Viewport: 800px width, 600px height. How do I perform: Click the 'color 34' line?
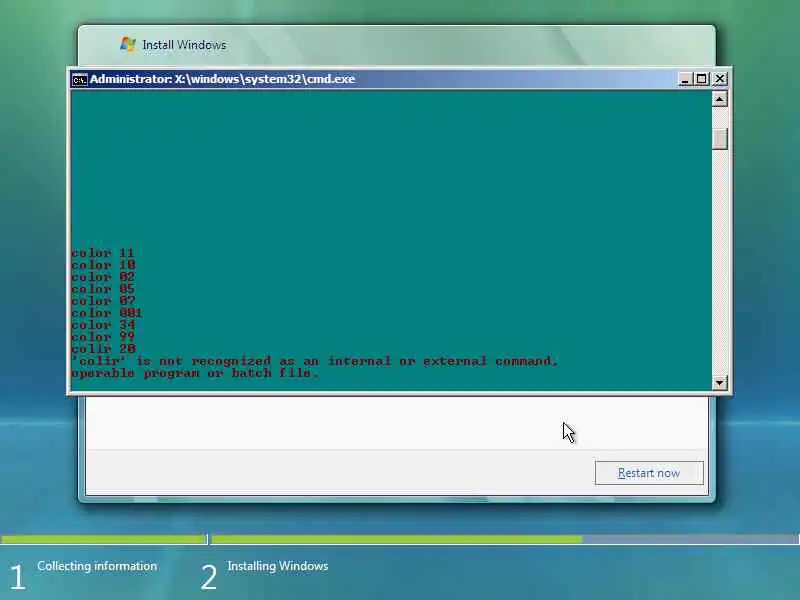click(103, 325)
